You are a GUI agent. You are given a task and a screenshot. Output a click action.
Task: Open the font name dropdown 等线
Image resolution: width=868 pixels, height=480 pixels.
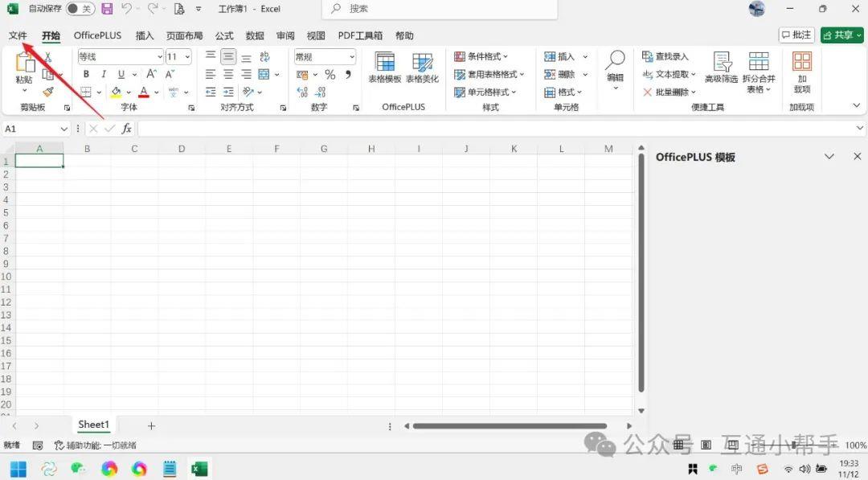point(121,56)
